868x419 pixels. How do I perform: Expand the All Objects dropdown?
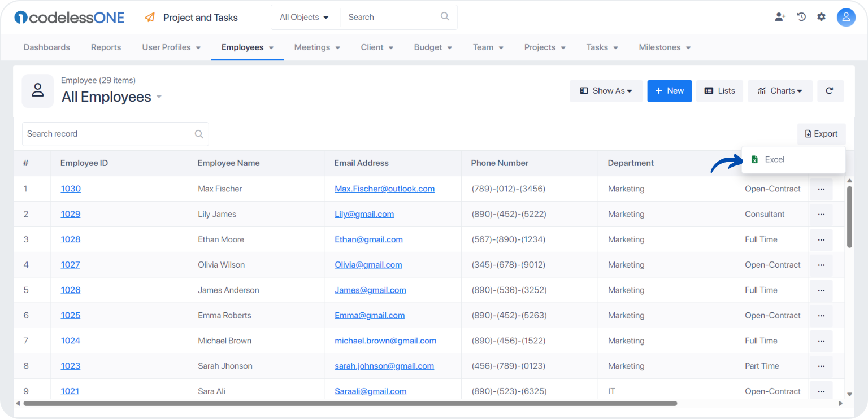[305, 18]
